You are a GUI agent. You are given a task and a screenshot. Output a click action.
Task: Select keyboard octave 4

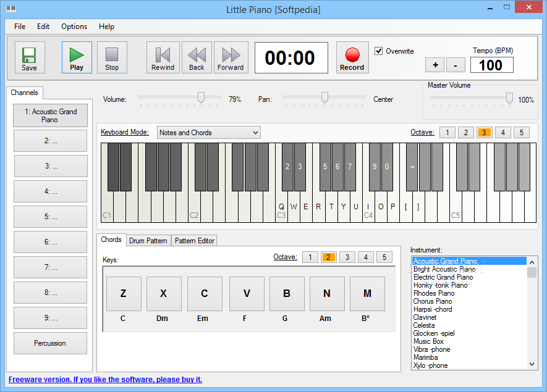502,132
